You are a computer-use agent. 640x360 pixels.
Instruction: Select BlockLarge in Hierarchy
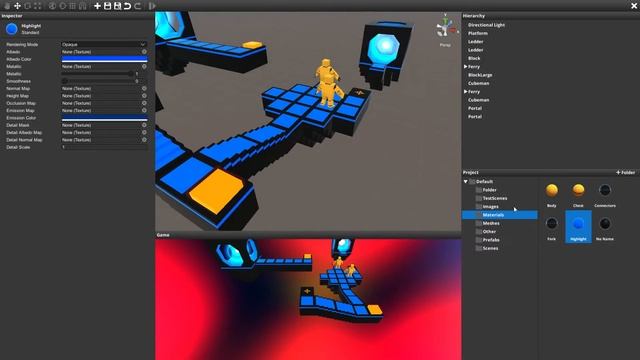click(480, 75)
